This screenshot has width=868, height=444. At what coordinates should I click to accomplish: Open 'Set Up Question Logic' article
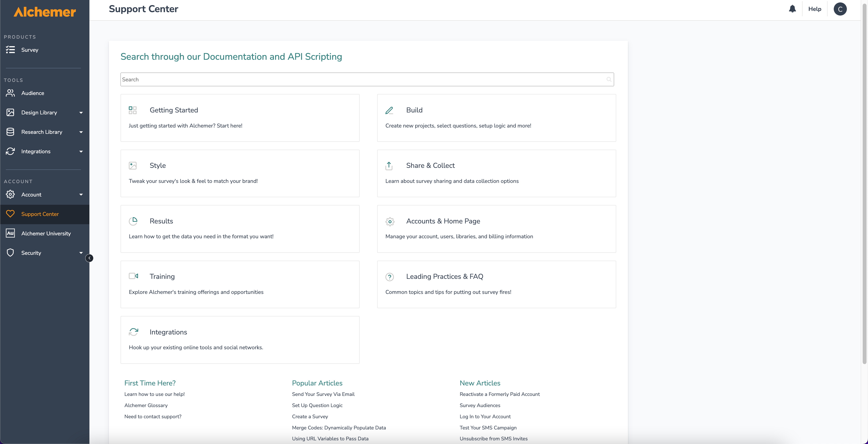(x=317, y=405)
